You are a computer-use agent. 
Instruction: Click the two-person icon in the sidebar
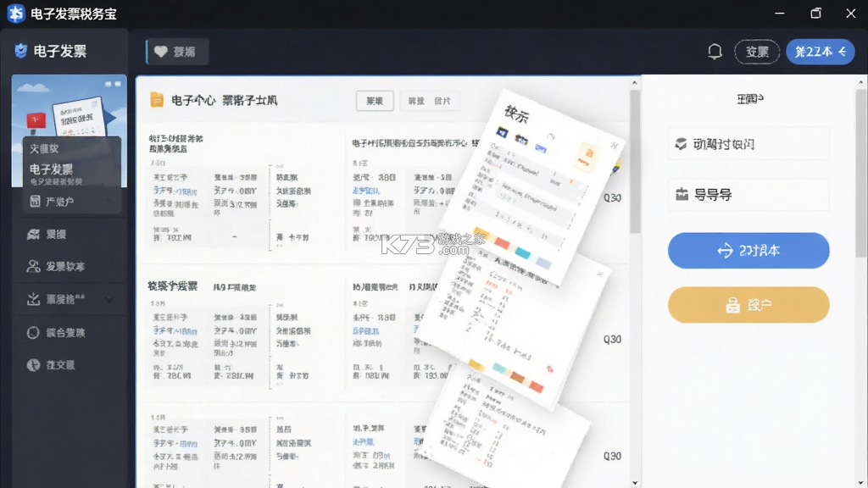[x=33, y=266]
